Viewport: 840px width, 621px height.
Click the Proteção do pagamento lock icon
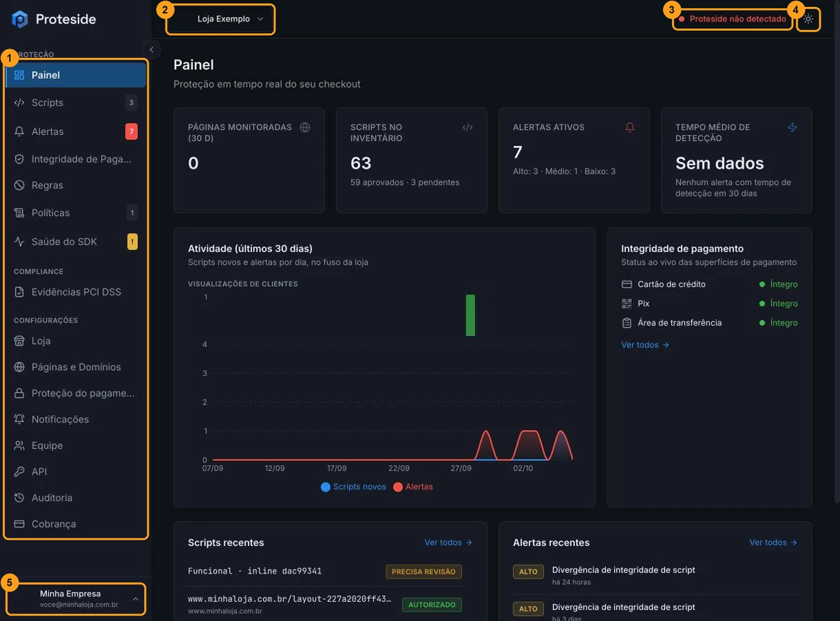point(19,393)
